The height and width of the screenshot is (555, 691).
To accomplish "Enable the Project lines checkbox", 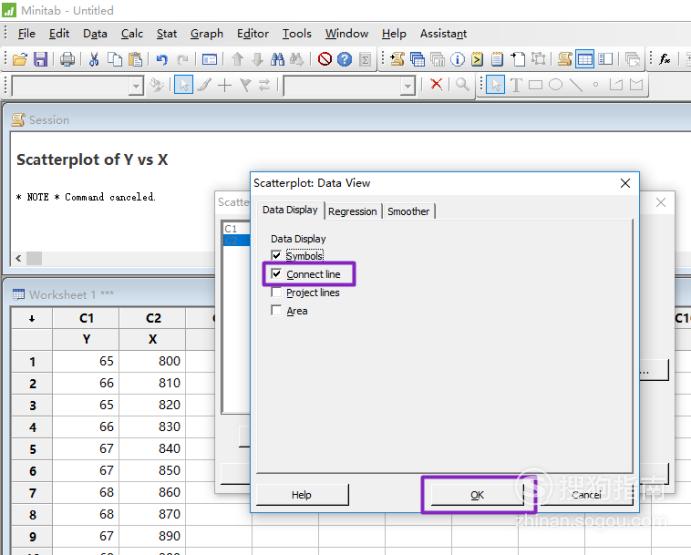I will point(276,292).
